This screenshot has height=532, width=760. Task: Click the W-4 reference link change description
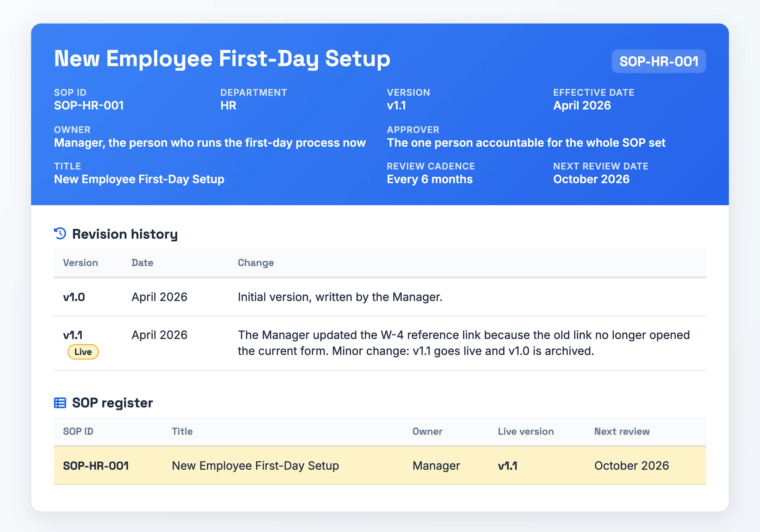tap(464, 343)
